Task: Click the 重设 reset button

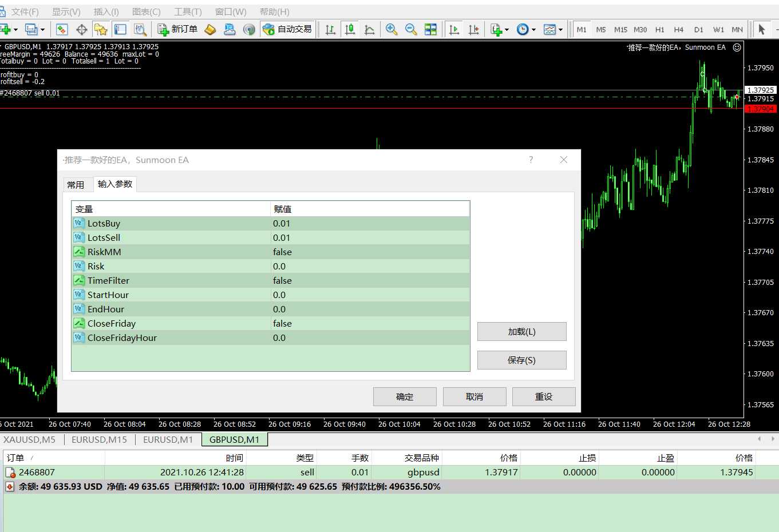Action: click(544, 397)
